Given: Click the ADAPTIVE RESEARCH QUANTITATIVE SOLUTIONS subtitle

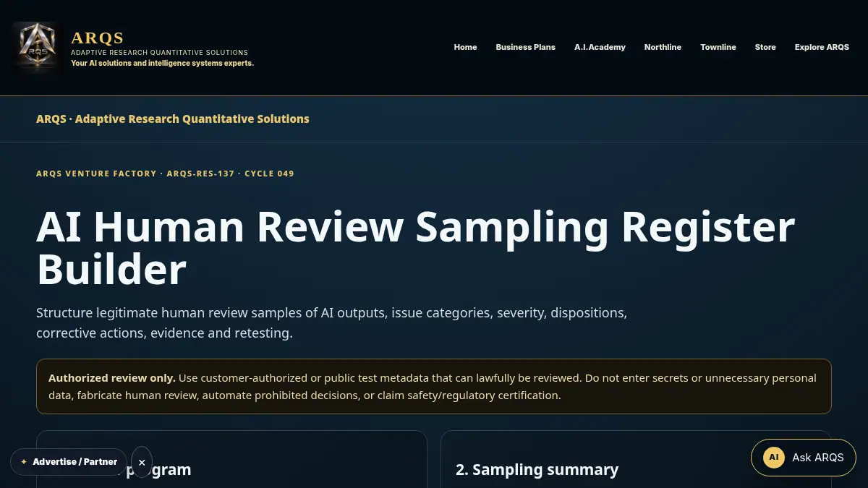Looking at the screenshot, I should pos(159,53).
